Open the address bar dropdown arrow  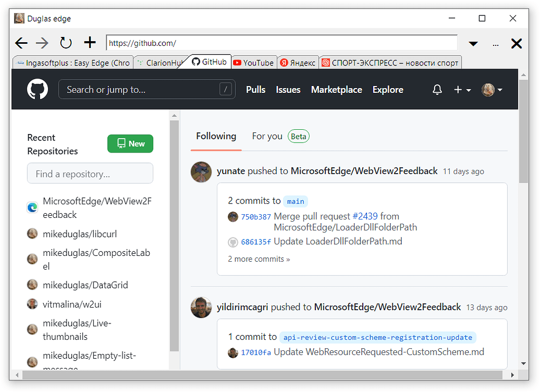(x=473, y=43)
